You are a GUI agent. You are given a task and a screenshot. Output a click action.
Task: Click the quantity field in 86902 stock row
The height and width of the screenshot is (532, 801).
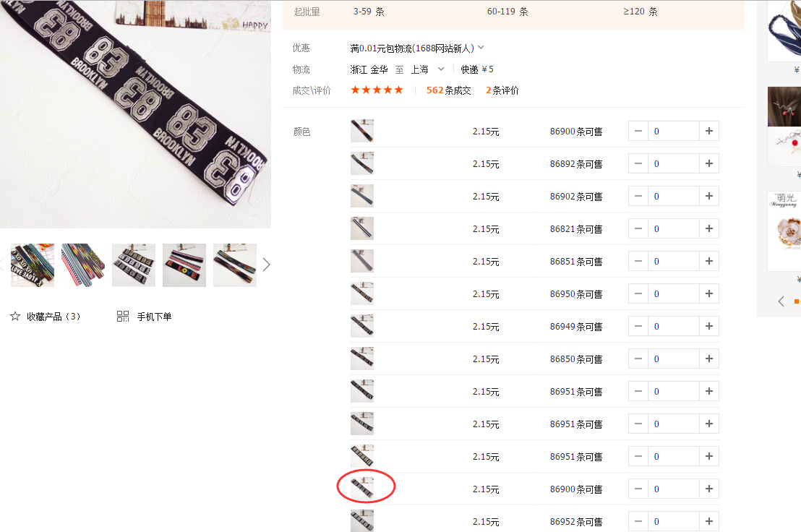pos(673,197)
